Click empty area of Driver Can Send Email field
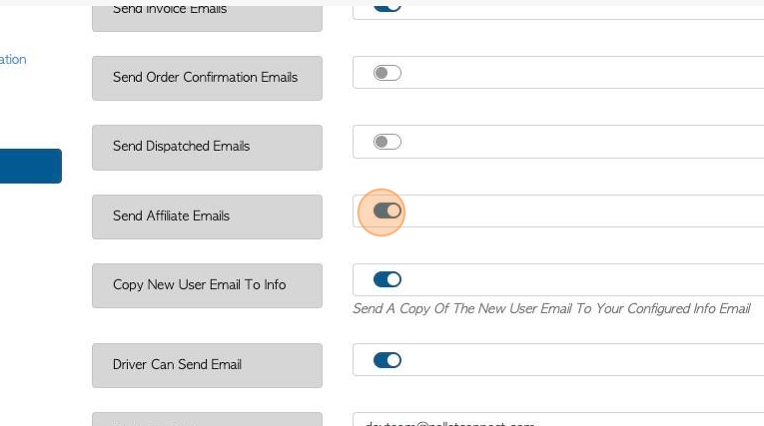 tap(580, 360)
